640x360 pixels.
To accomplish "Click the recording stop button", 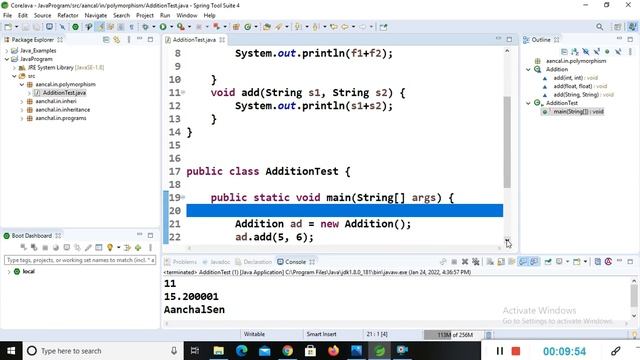I will point(516,351).
